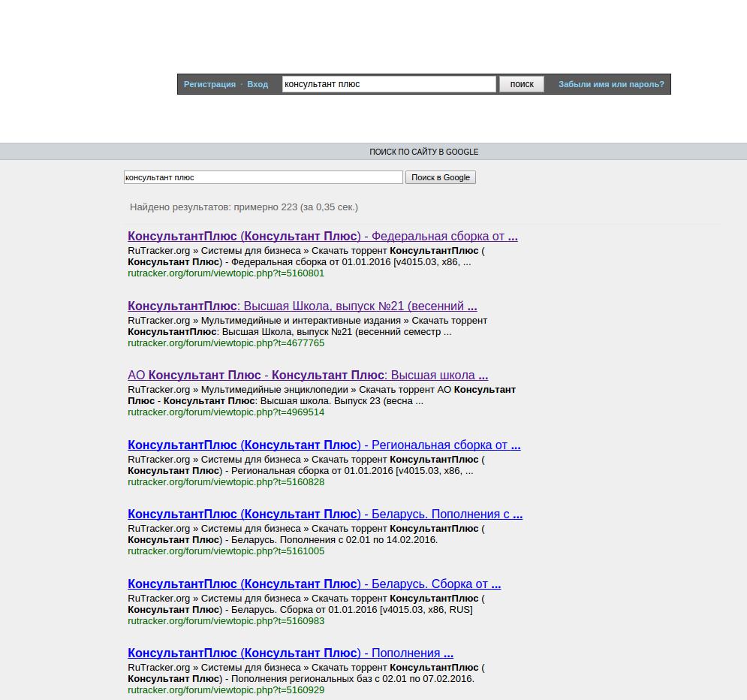
Task: Click URL viewtopic.php?t=4677765
Action: click(x=226, y=343)
